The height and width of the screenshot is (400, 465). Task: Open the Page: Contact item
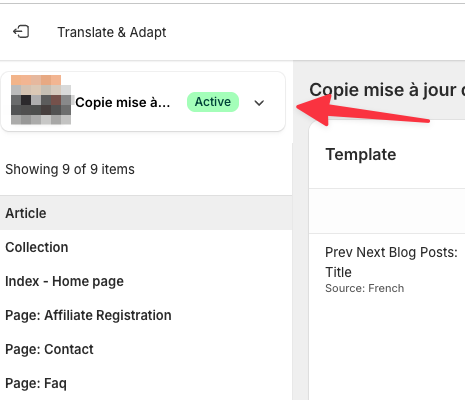point(146,349)
